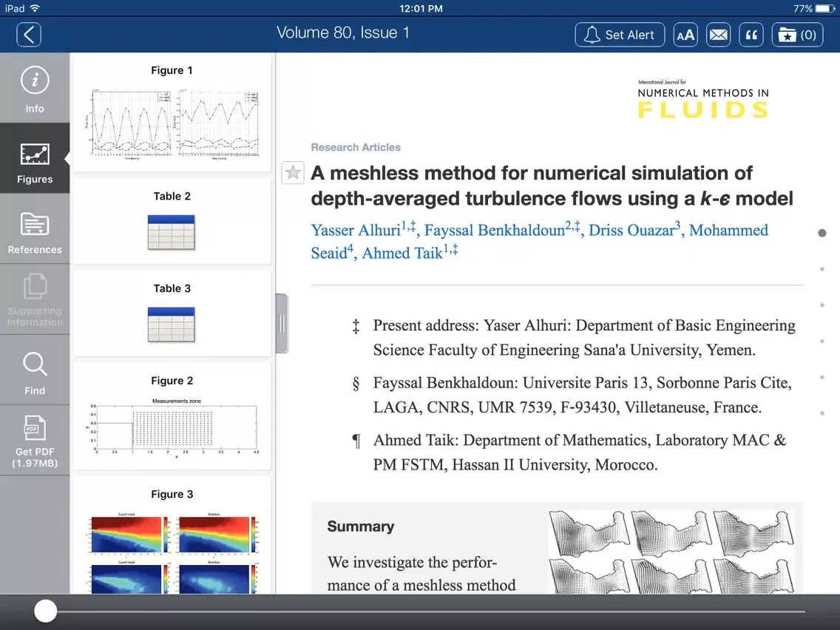Tap the email envelope icon

718,35
